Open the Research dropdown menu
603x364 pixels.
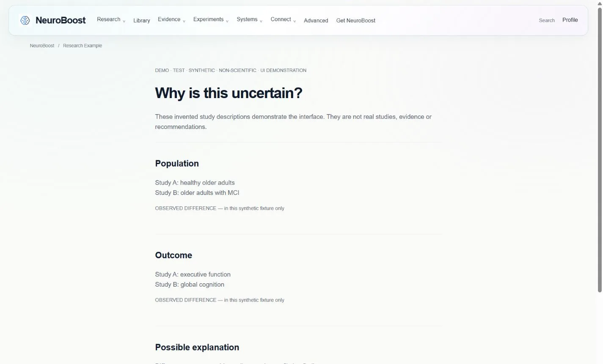click(111, 19)
